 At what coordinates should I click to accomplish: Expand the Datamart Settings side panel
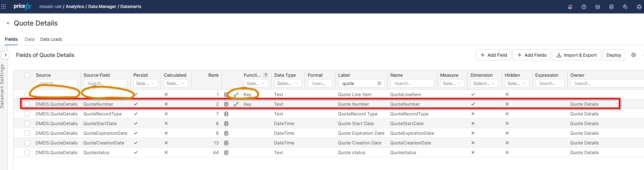click(x=6, y=55)
